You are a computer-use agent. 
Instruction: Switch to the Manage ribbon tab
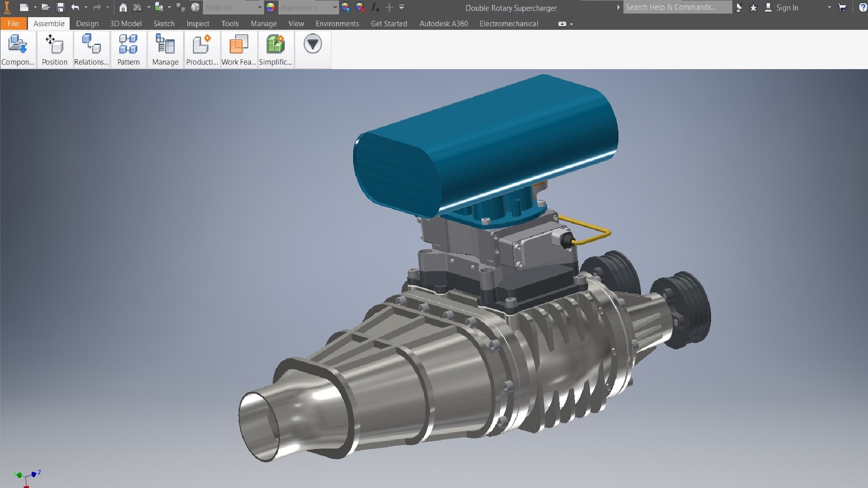pos(264,23)
